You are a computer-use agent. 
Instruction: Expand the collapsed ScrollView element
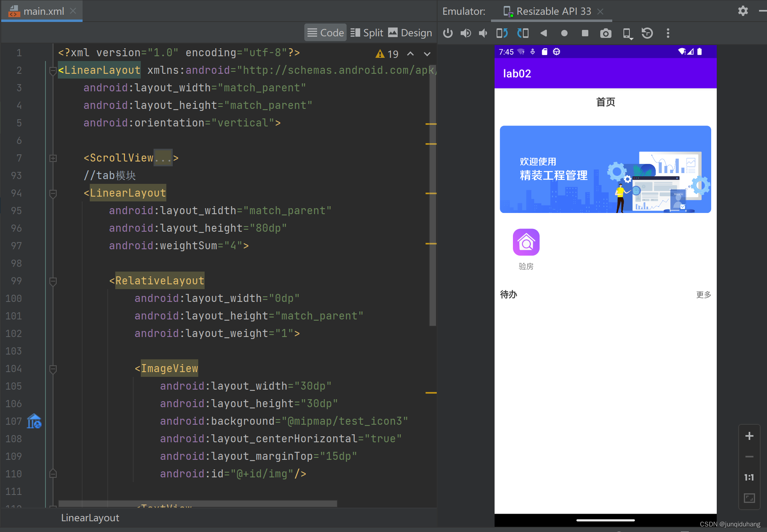tap(53, 158)
